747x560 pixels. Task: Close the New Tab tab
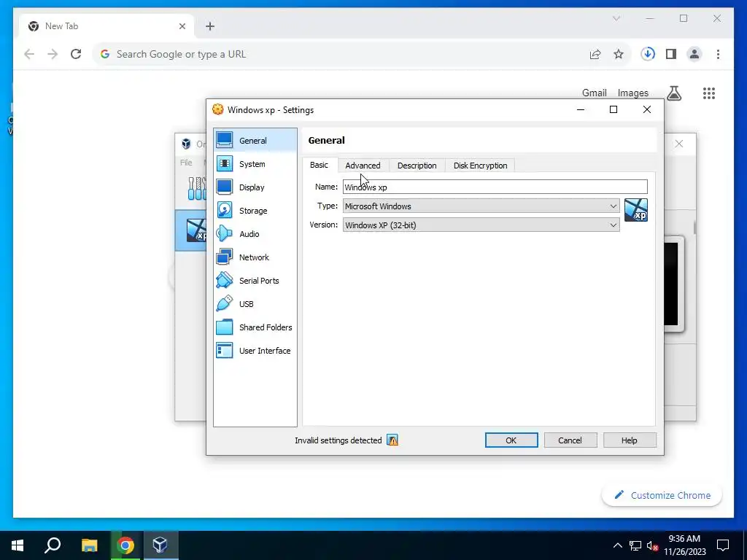click(x=182, y=26)
